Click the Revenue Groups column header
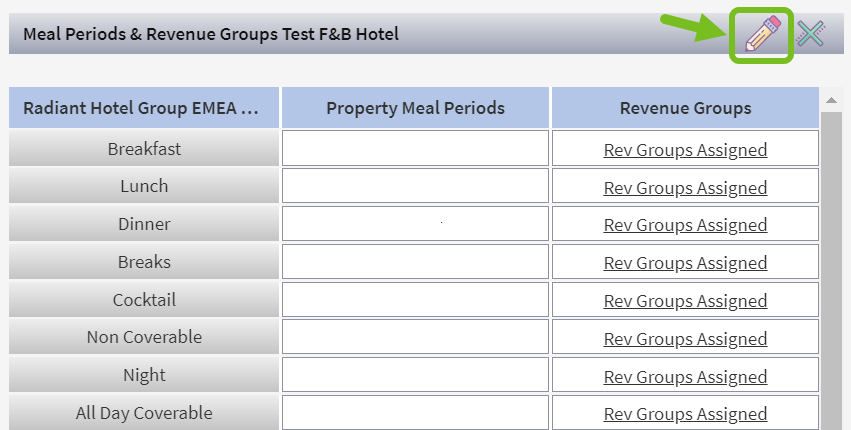 click(685, 108)
